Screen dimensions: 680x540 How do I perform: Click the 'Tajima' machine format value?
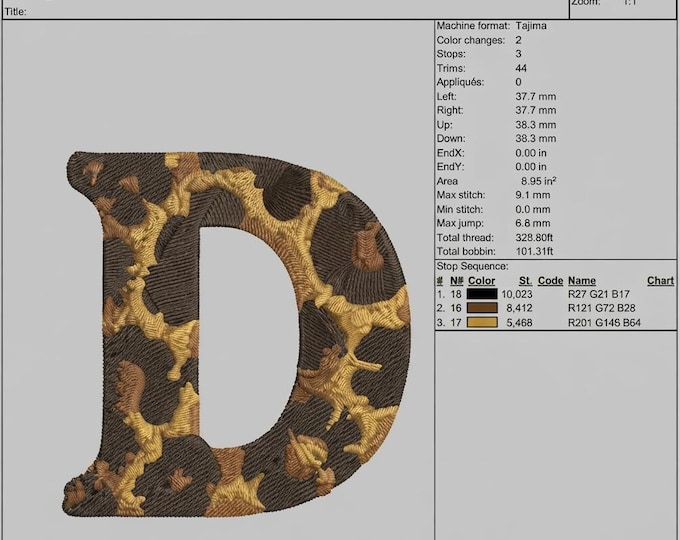coord(531,26)
